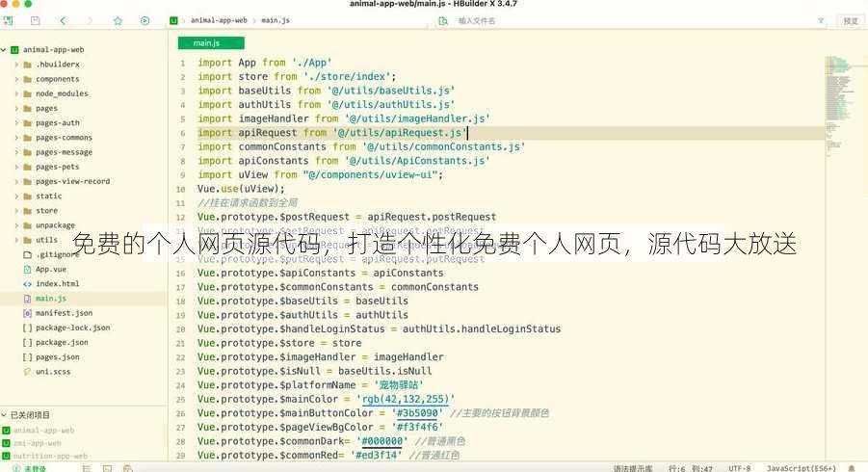The width and height of the screenshot is (868, 472).
Task: Click the 'rgb(42,132,255)' color value
Action: pyautogui.click(x=406, y=399)
